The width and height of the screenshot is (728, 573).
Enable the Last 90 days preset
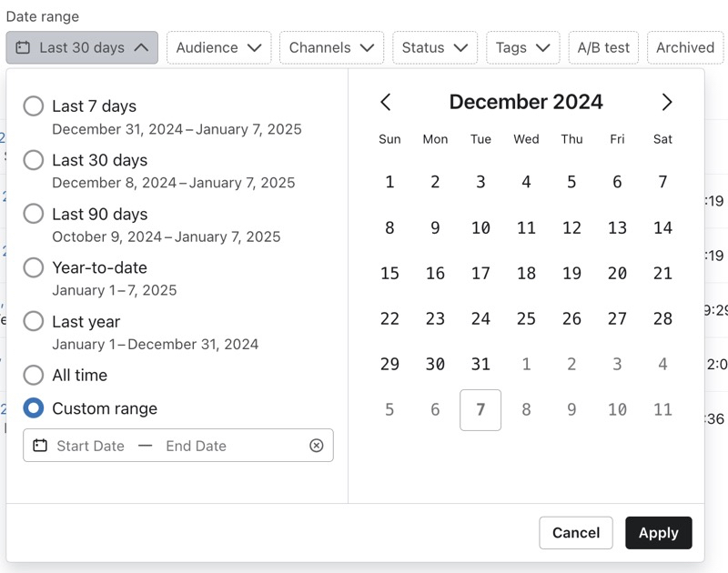tap(33, 214)
